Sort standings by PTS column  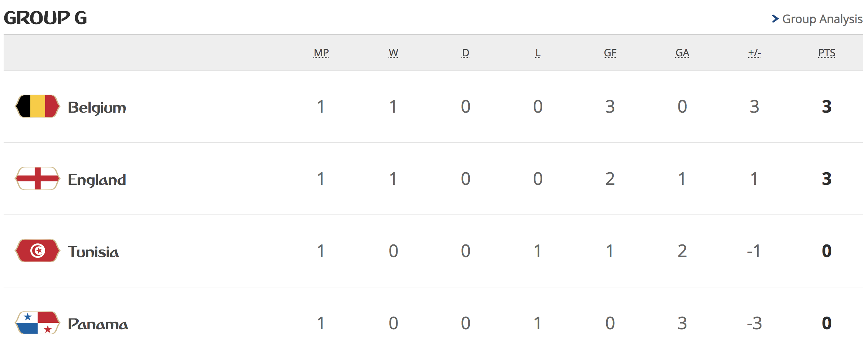tap(827, 53)
